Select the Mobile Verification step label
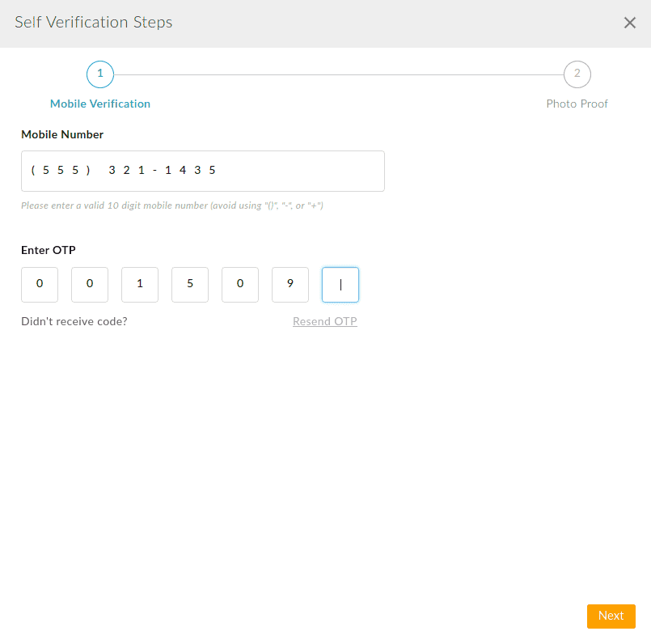 pyautogui.click(x=99, y=104)
